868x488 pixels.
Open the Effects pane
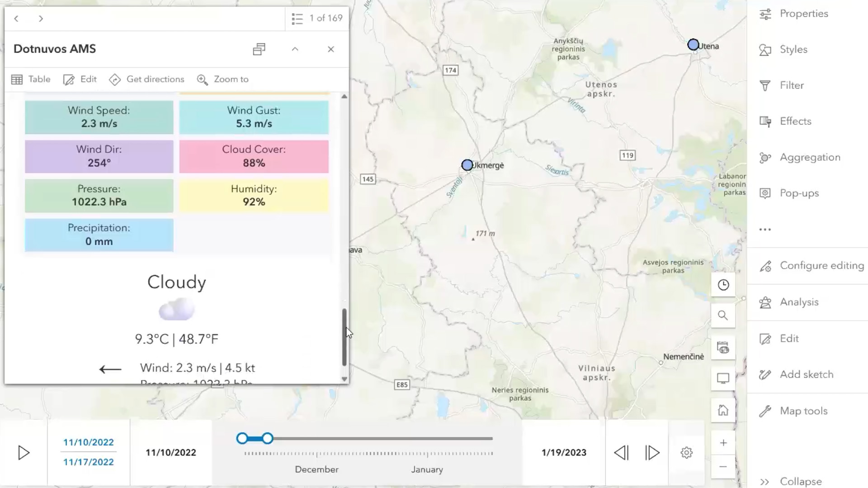coord(795,121)
